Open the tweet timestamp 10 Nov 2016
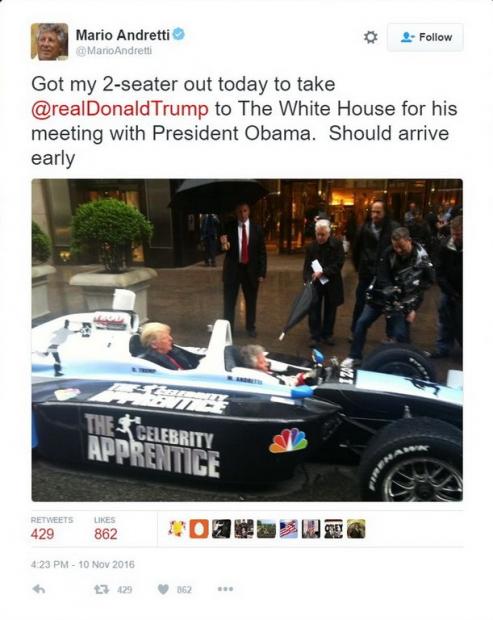 [x=83, y=564]
